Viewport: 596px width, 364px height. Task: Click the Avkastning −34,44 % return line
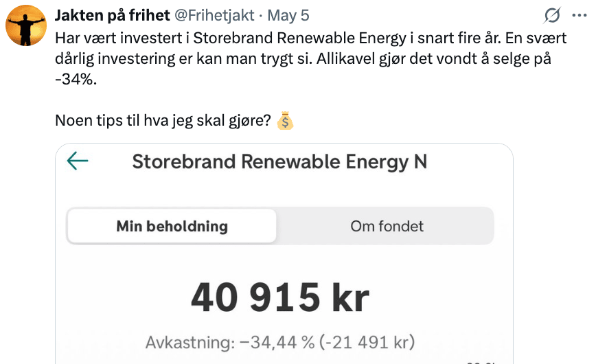pyautogui.click(x=280, y=342)
